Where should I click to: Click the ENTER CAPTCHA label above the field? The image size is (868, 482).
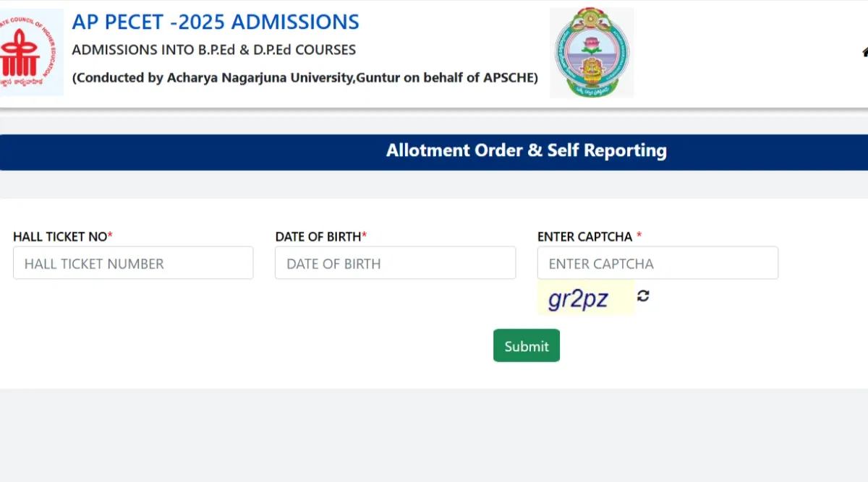click(x=584, y=236)
